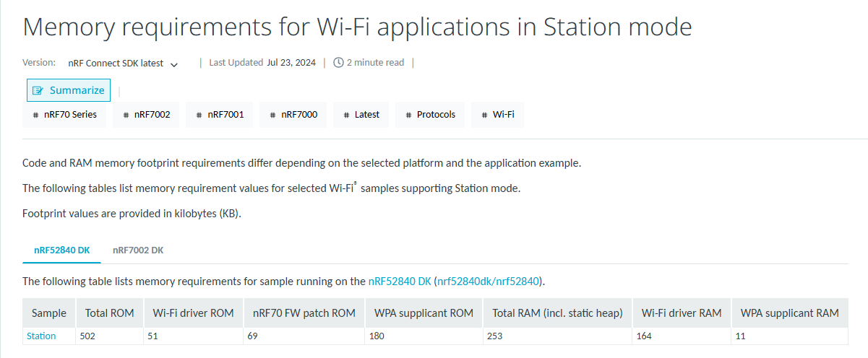Select the Protocols tag

click(x=430, y=114)
